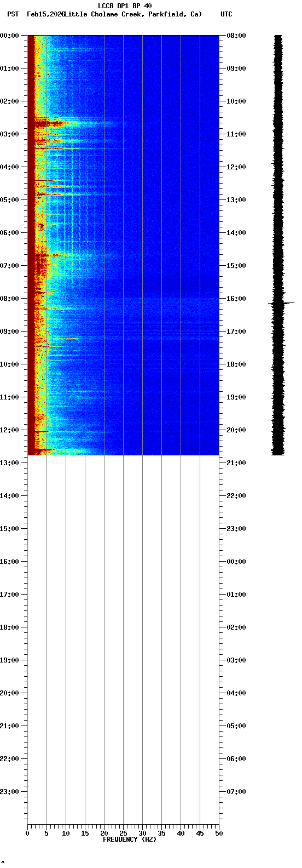Click the title text 'LCCB DP1 BP 40'
The height and width of the screenshot is (868, 302).
tap(125, 6)
